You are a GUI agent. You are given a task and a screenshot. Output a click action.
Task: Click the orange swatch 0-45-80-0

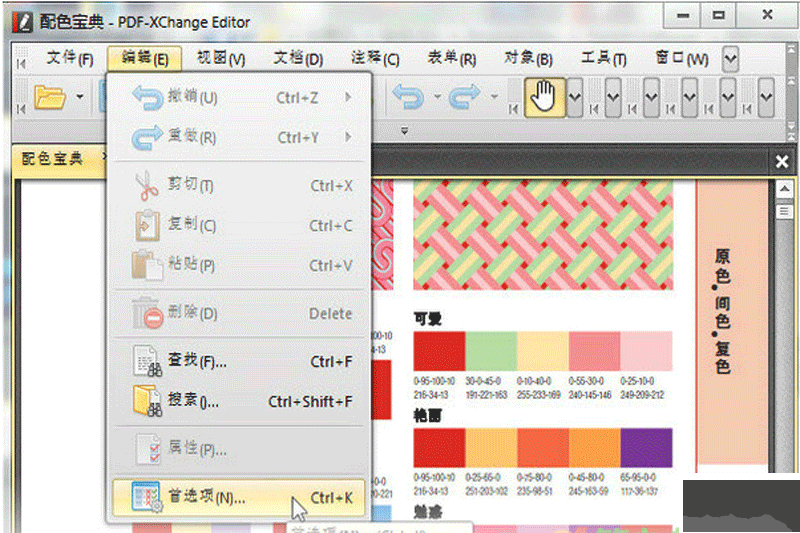tap(594, 448)
